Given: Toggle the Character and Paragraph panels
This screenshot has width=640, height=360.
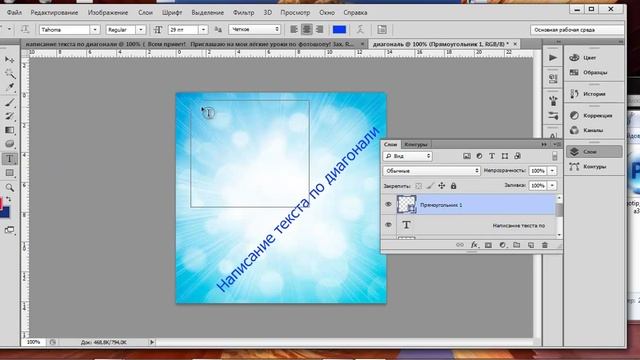Looking at the screenshot, I should pos(382,29).
